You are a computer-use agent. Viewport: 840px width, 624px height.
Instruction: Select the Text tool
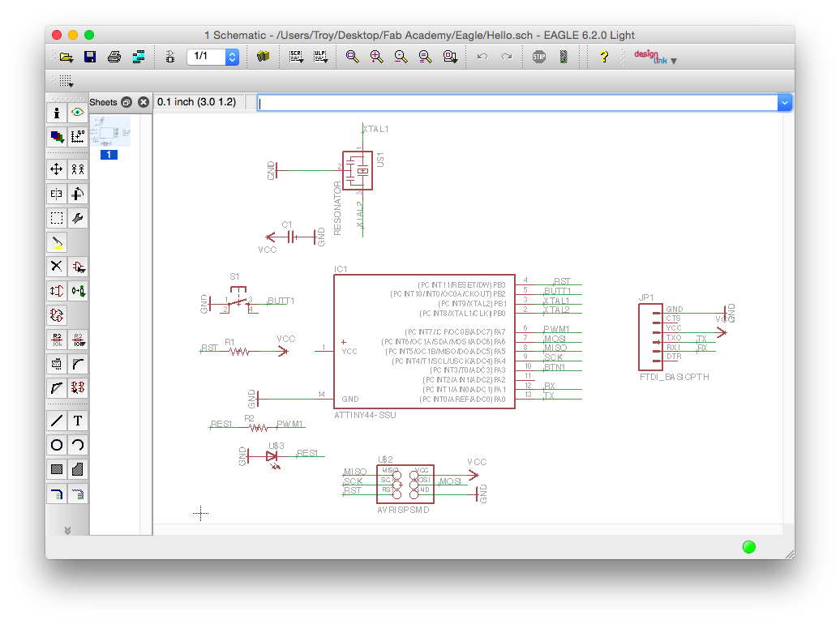[78, 421]
